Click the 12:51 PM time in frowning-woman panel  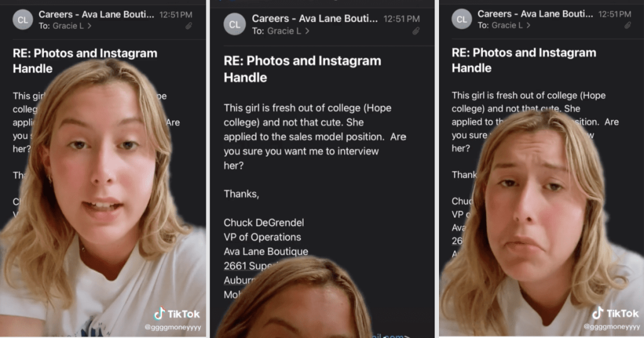click(x=615, y=14)
